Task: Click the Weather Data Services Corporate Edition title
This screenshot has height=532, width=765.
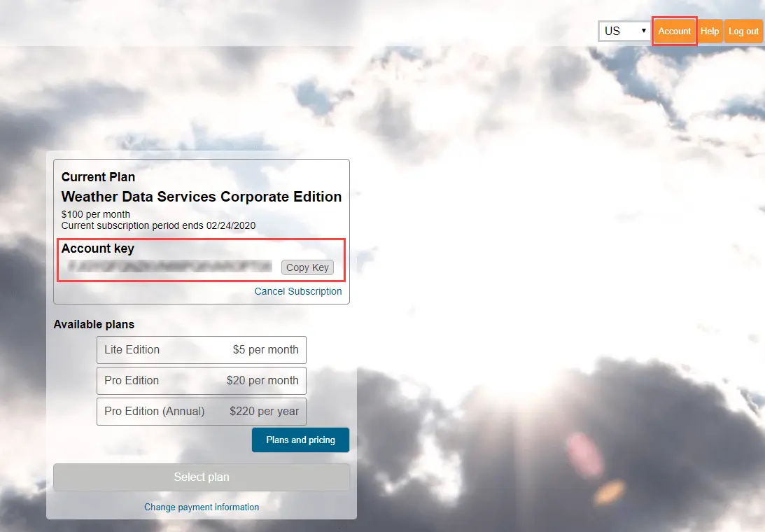Action: 202,197
